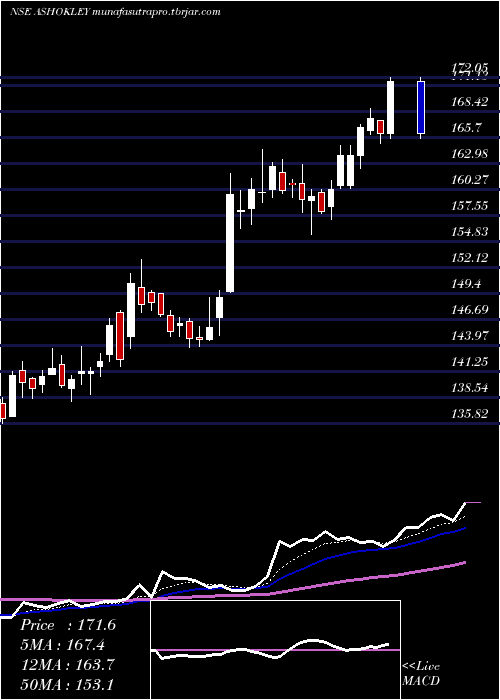The width and height of the screenshot is (500, 700).
Task: Select the 141.25 price level label
Action: pyautogui.click(x=469, y=361)
